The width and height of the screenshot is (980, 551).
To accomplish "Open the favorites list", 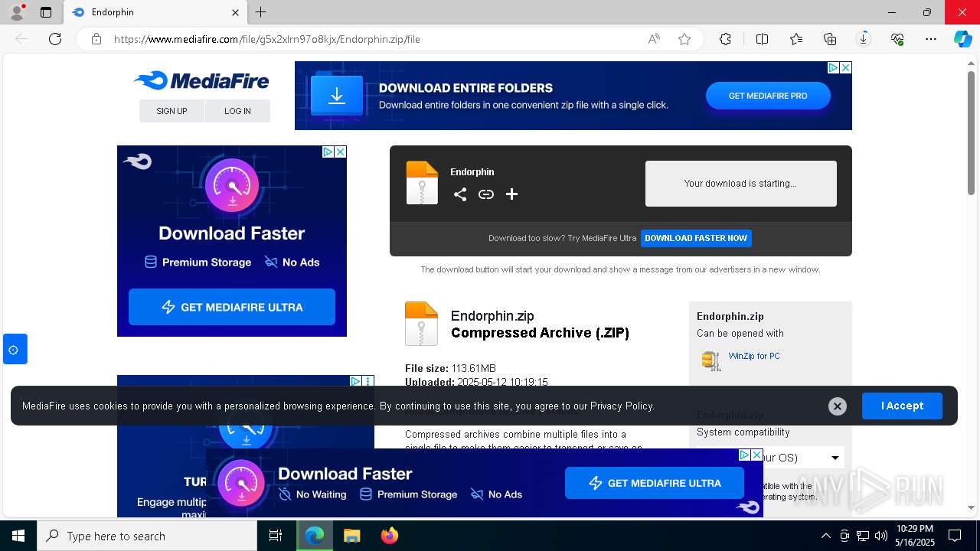I will [x=796, y=39].
